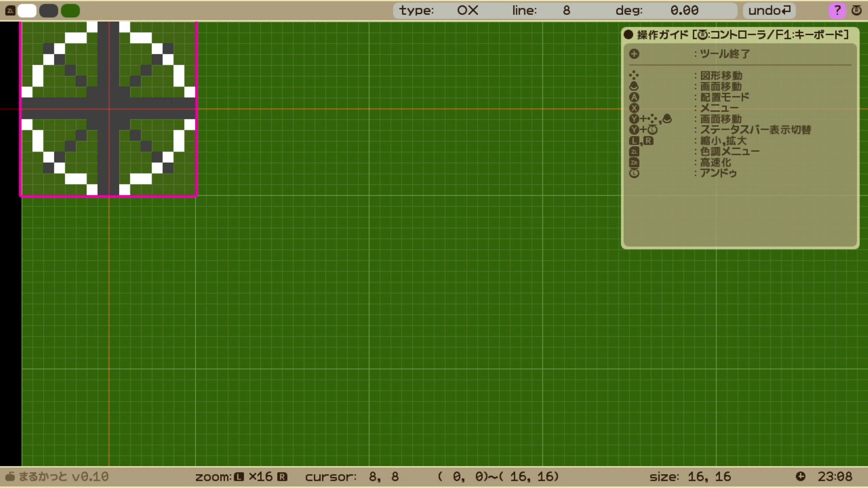Click the R zoom-in icon in status bar
Viewport: 868px width, 488px height.
[x=282, y=477]
